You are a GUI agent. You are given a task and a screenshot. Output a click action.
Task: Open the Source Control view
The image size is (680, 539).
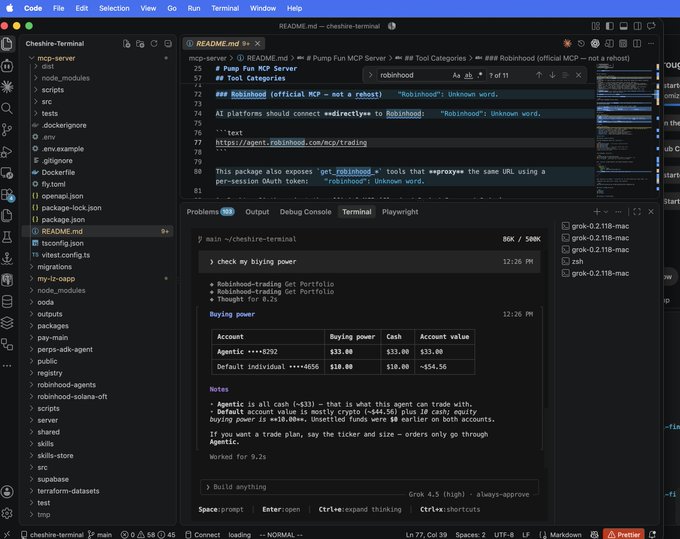click(7, 130)
